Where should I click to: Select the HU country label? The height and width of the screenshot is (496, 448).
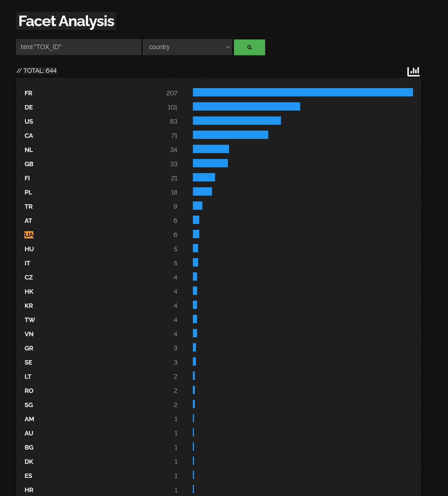(29, 249)
